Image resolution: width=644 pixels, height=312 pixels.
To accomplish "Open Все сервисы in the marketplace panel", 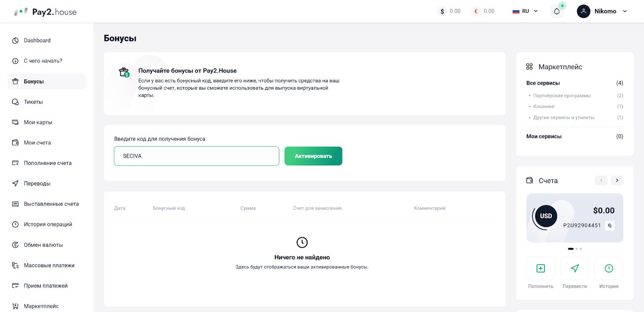I will click(543, 83).
